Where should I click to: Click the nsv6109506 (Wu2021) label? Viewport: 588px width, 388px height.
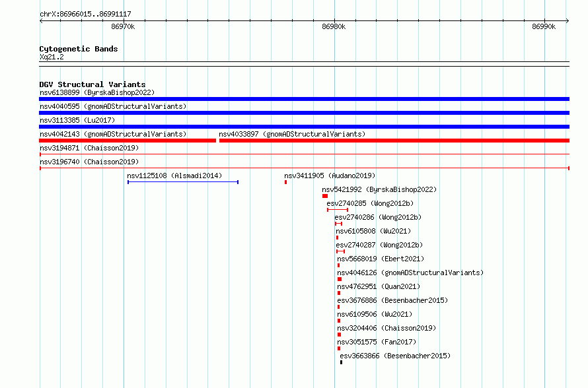[375, 314]
